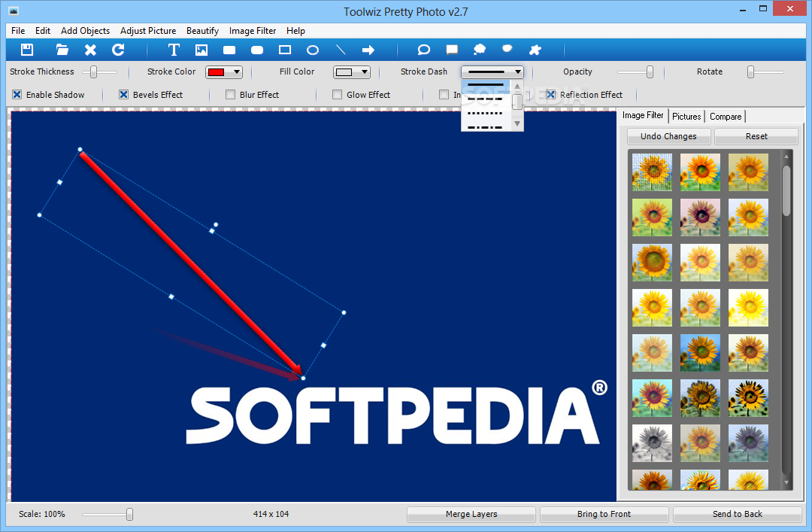Open the Add Objects menu
This screenshot has width=812, height=532.
[x=85, y=31]
